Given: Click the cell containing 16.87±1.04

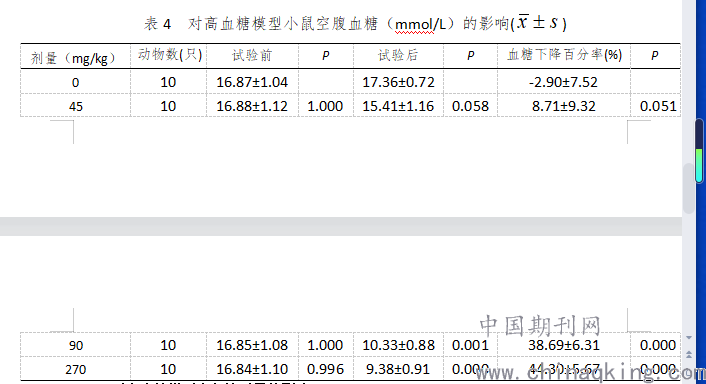Looking at the screenshot, I should [x=253, y=82].
